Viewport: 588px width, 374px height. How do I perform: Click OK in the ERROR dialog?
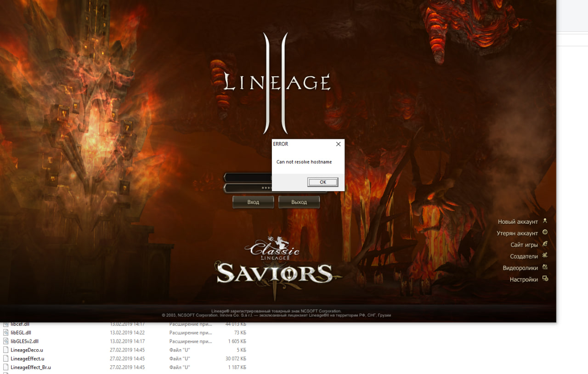323,182
